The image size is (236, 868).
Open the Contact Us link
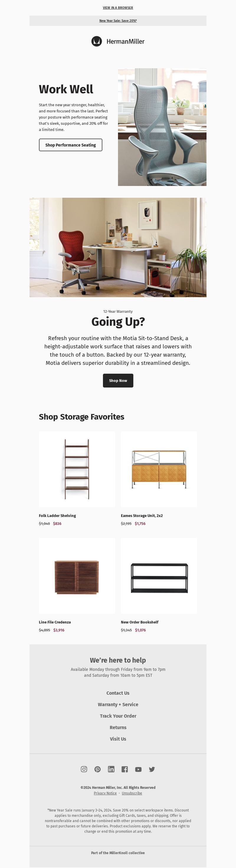coord(118,693)
